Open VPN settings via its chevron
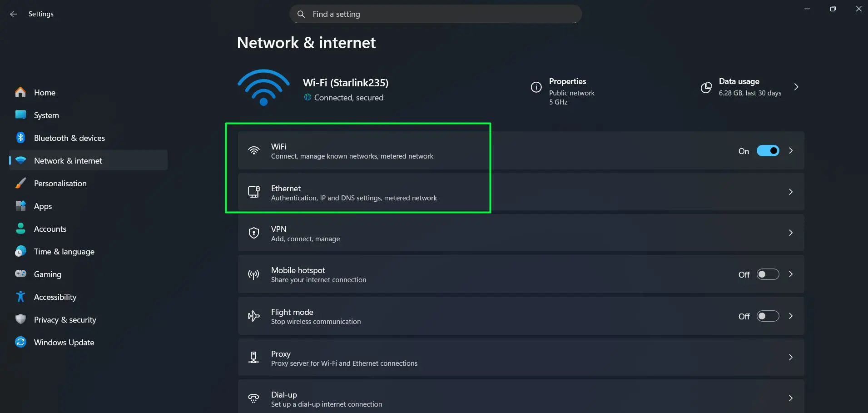The image size is (868, 413). (791, 233)
